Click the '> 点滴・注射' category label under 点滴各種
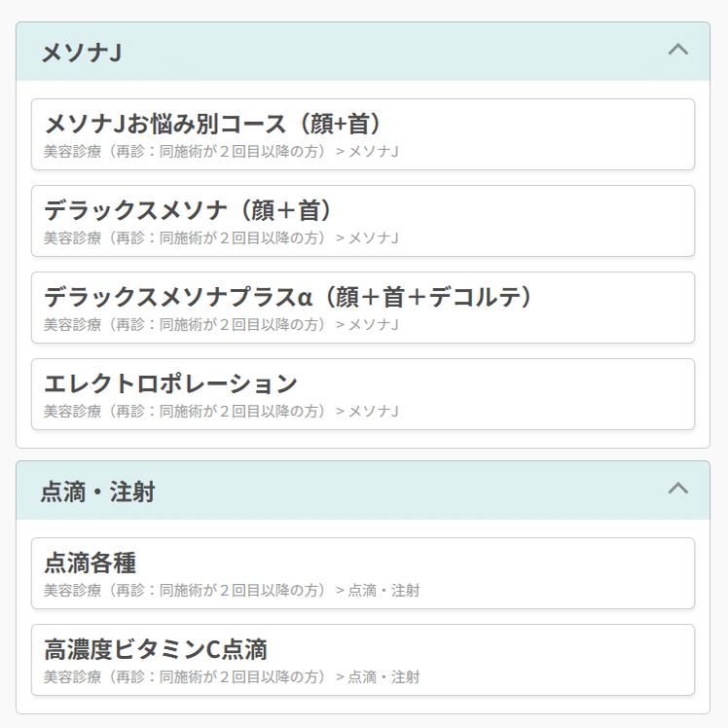Image resolution: width=728 pixels, height=728 pixels. (378, 591)
